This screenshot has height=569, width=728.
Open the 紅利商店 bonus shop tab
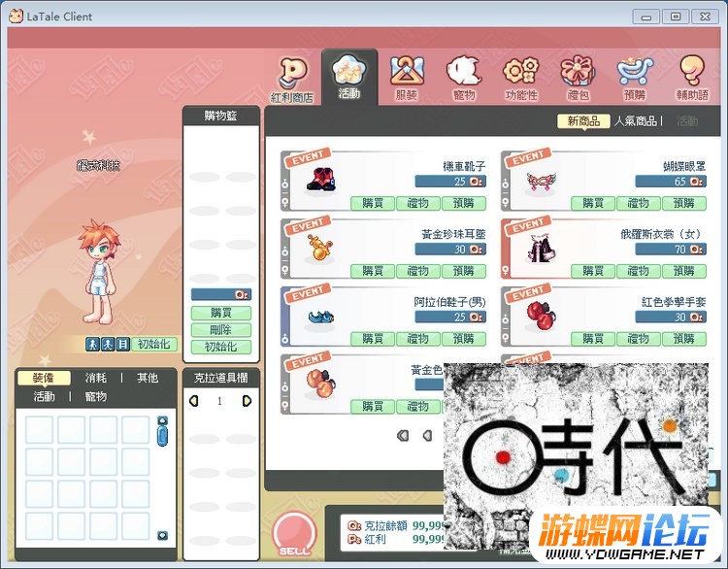pyautogui.click(x=292, y=79)
